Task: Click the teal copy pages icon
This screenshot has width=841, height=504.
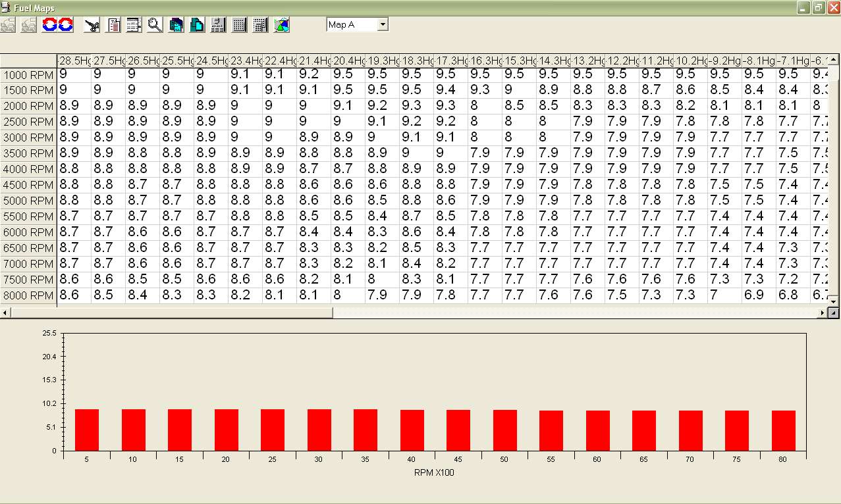Action: click(176, 25)
